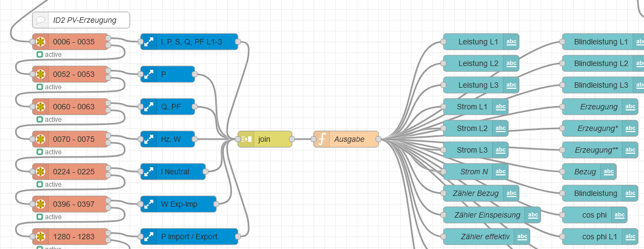Click the abc text icon on Zähler Bezug
The image size is (644, 249).
[x=512, y=193]
